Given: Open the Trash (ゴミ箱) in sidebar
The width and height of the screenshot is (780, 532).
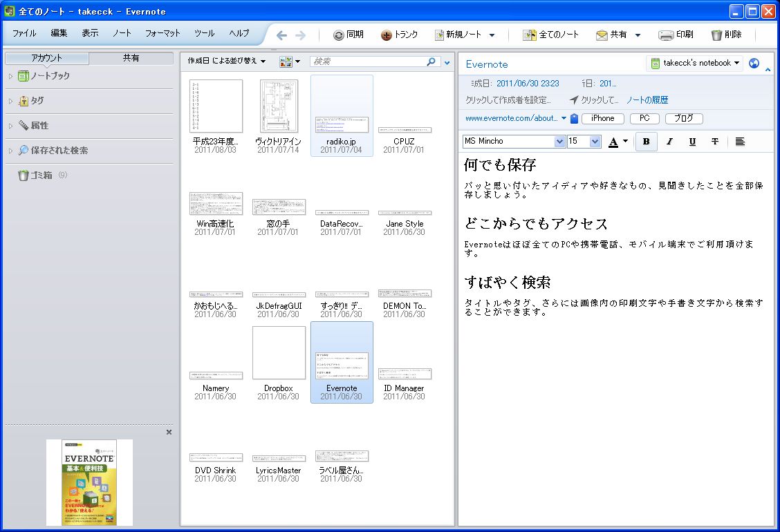Looking at the screenshot, I should tap(41, 175).
